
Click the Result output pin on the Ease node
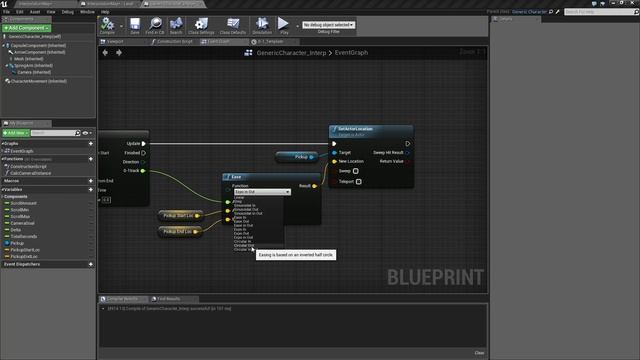(x=315, y=186)
